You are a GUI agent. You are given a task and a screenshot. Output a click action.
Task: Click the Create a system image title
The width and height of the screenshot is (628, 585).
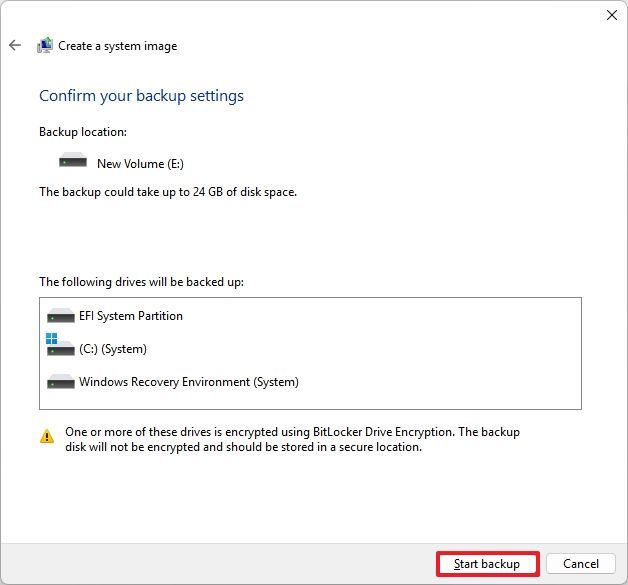click(x=118, y=46)
